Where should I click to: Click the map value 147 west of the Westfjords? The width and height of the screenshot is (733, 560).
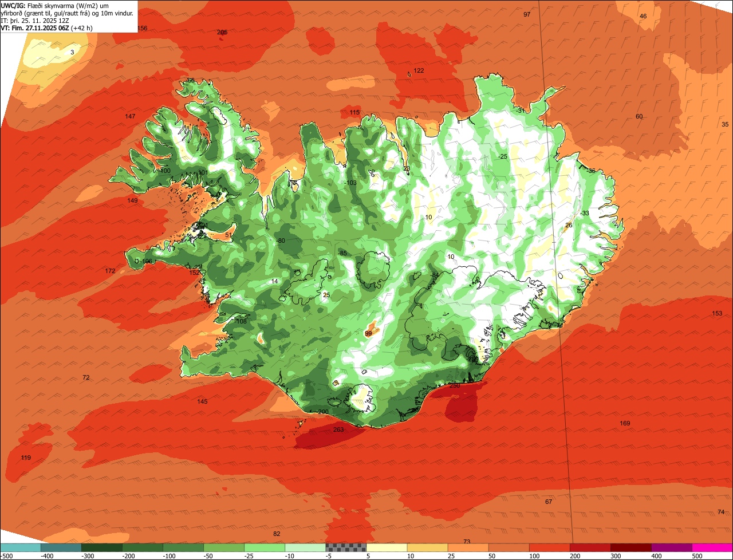[x=131, y=116]
